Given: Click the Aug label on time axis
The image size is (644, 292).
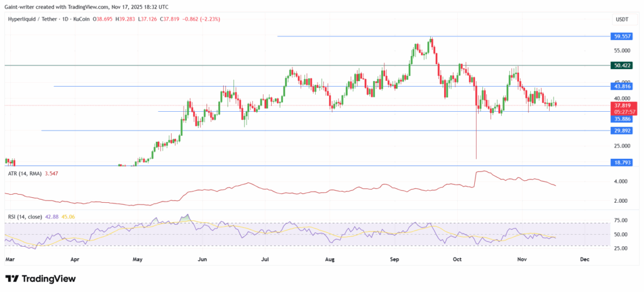Looking at the screenshot, I should (x=330, y=259).
